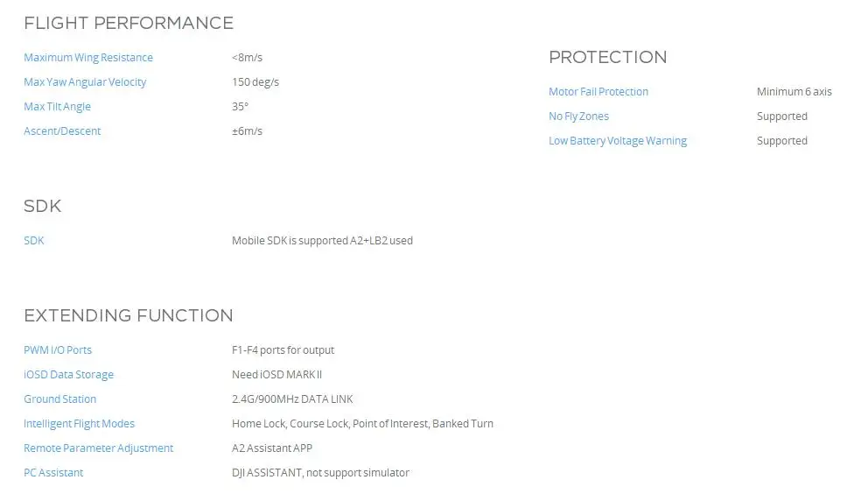Click the EXTENDING FUNCTION section heading
868x494 pixels.
[129, 316]
